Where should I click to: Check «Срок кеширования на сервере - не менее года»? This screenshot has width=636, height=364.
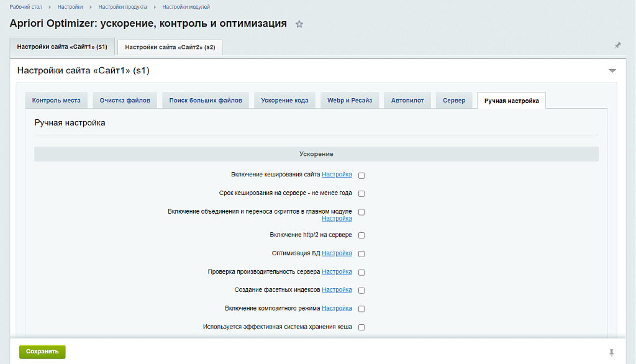coord(361,193)
